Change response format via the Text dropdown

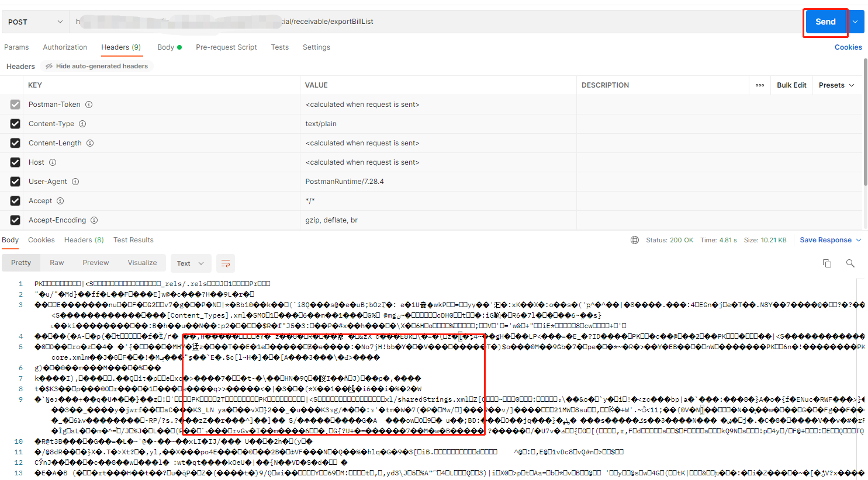click(191, 263)
